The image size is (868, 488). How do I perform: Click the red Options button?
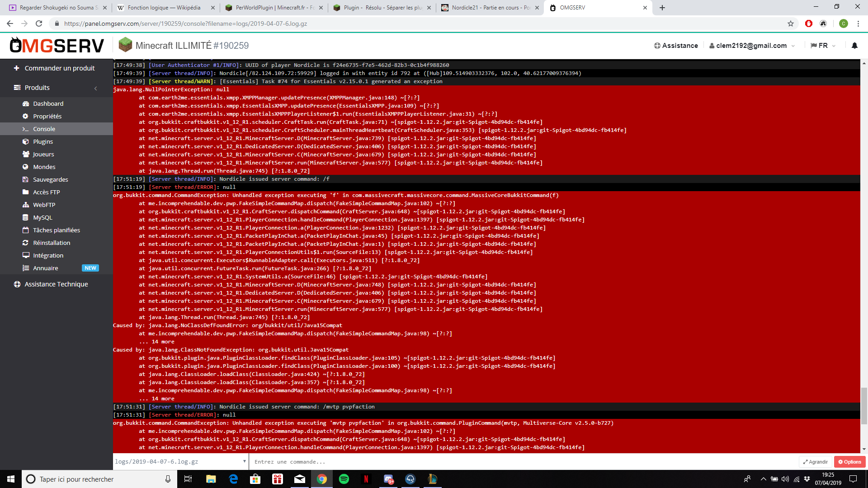[850, 462]
